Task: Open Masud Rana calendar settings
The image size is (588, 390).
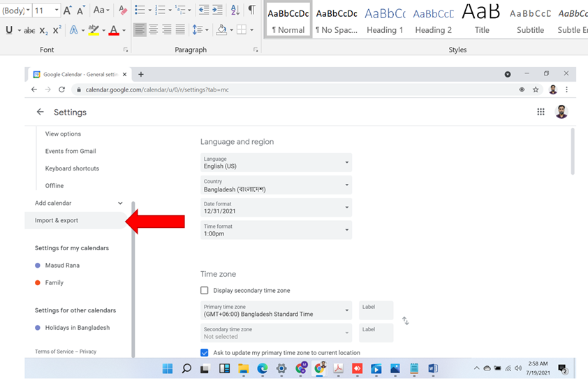Action: [x=62, y=266]
